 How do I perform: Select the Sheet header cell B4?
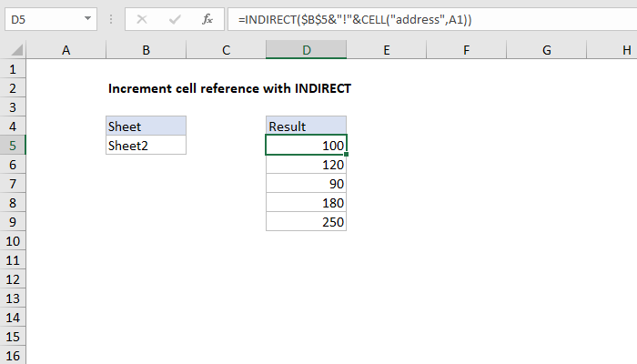[146, 126]
